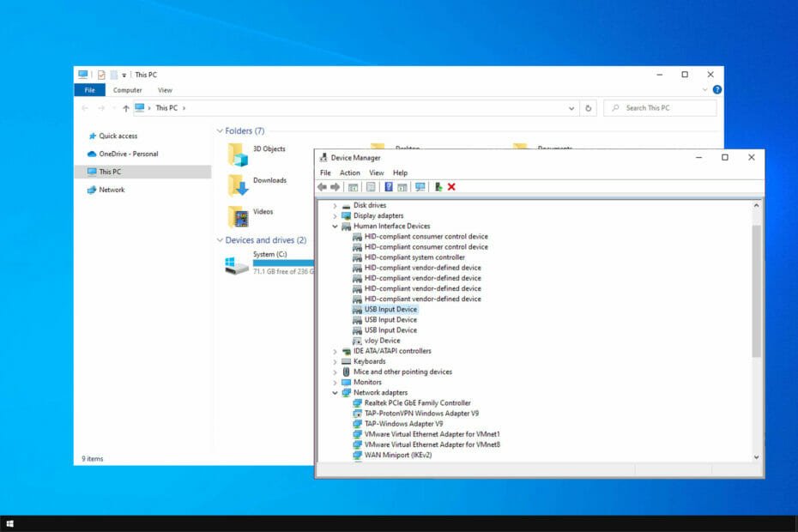798x532 pixels.
Task: Open the Help menu in Device Manager
Action: [x=400, y=173]
